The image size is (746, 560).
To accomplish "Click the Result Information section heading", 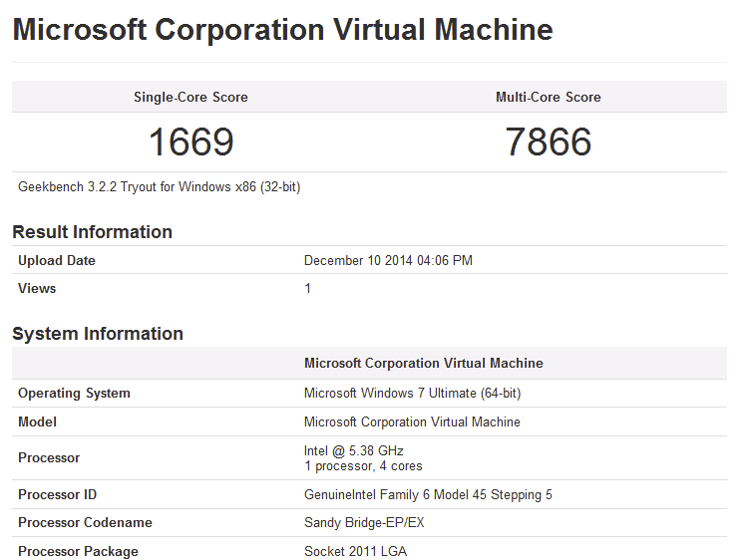I will (92, 232).
